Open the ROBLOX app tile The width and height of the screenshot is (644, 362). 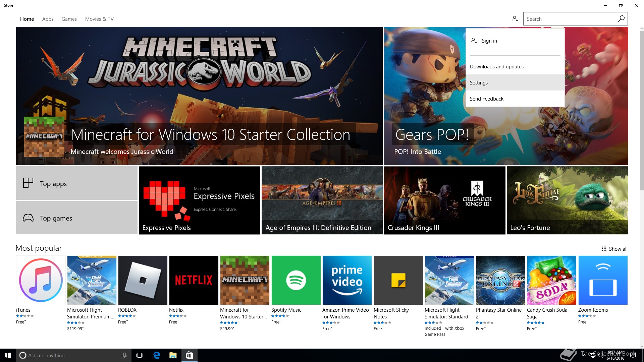(143, 280)
